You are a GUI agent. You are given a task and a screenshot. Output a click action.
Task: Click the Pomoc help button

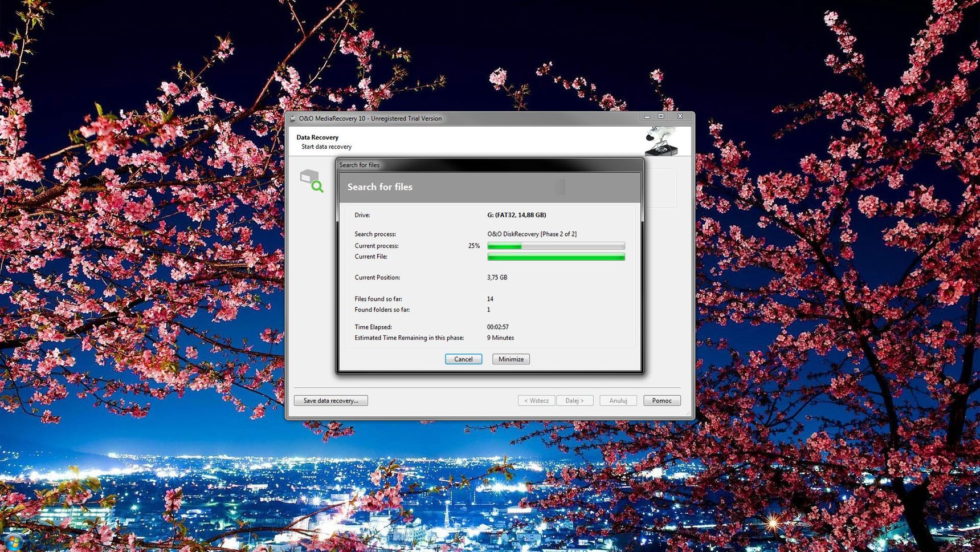(662, 400)
